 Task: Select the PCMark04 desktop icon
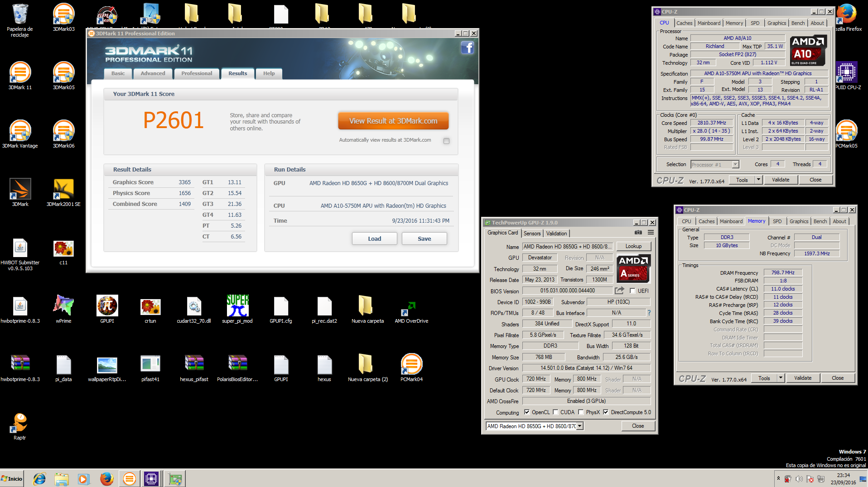[411, 368]
